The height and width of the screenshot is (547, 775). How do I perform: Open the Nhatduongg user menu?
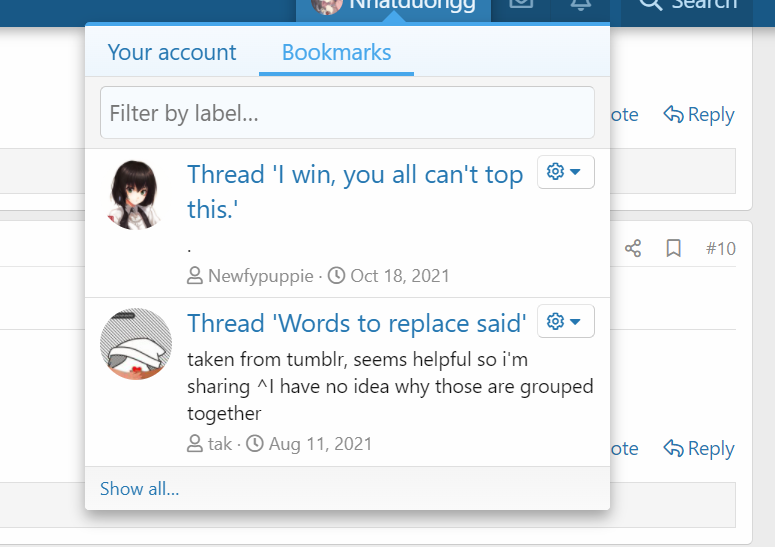[393, 5]
